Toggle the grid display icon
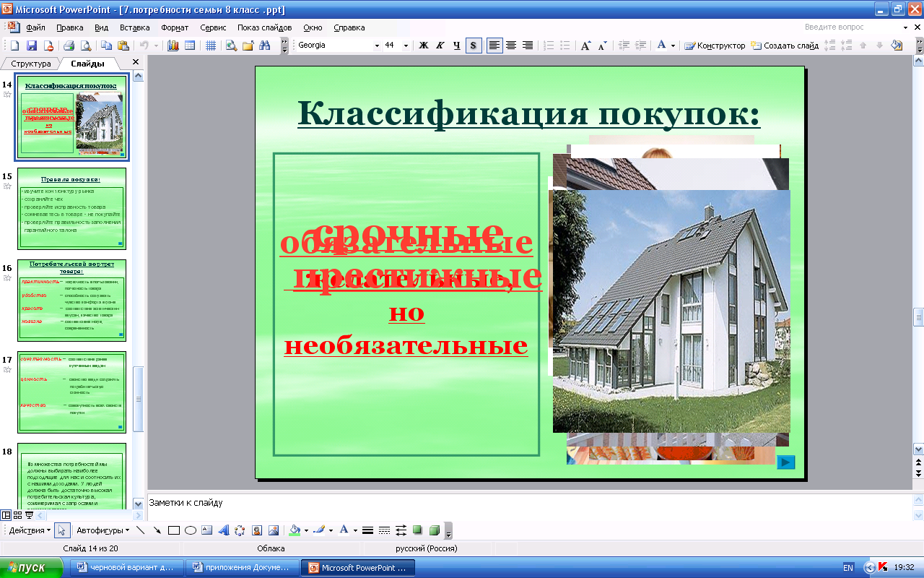The height and width of the screenshot is (578, 924). click(x=211, y=46)
